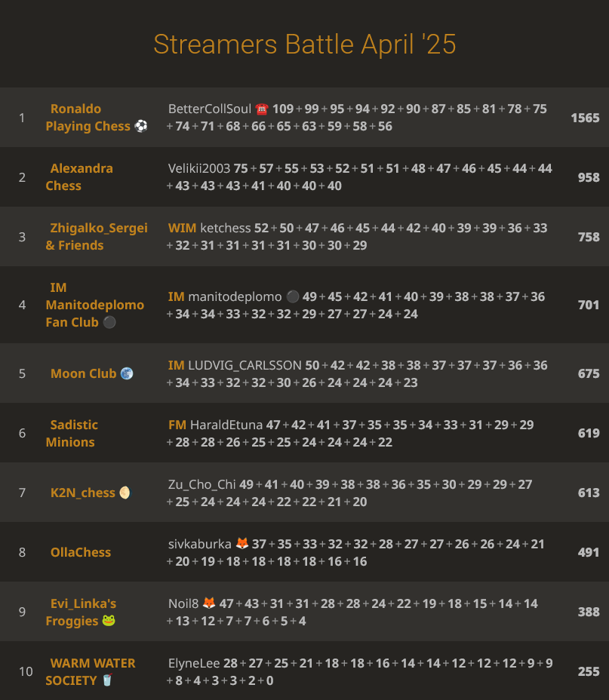Click the fox emoji next to sivkaburka
This screenshot has width=609, height=700.
(x=242, y=545)
